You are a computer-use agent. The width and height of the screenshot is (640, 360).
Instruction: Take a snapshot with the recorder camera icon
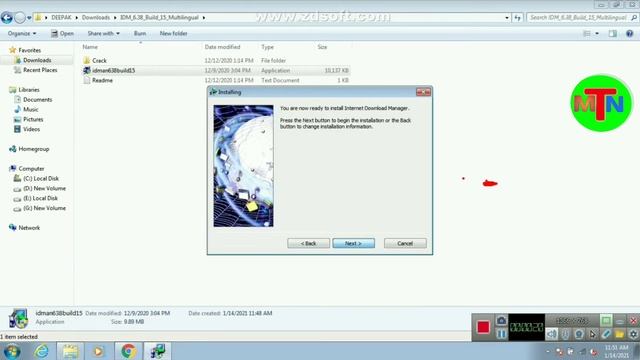[x=501, y=320]
